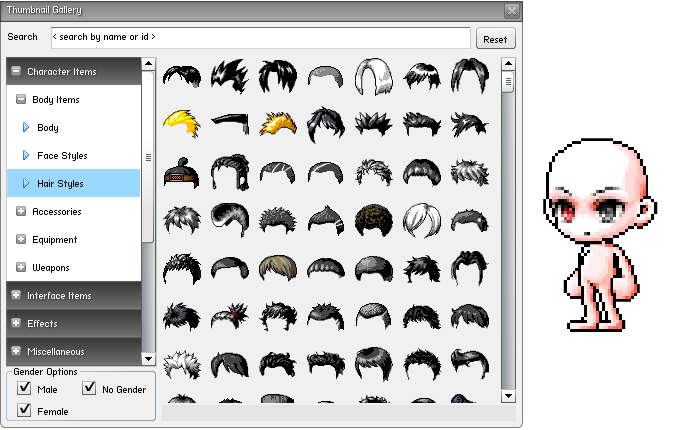675x430 pixels.
Task: Focus the search by name or id field
Action: [x=260, y=38]
